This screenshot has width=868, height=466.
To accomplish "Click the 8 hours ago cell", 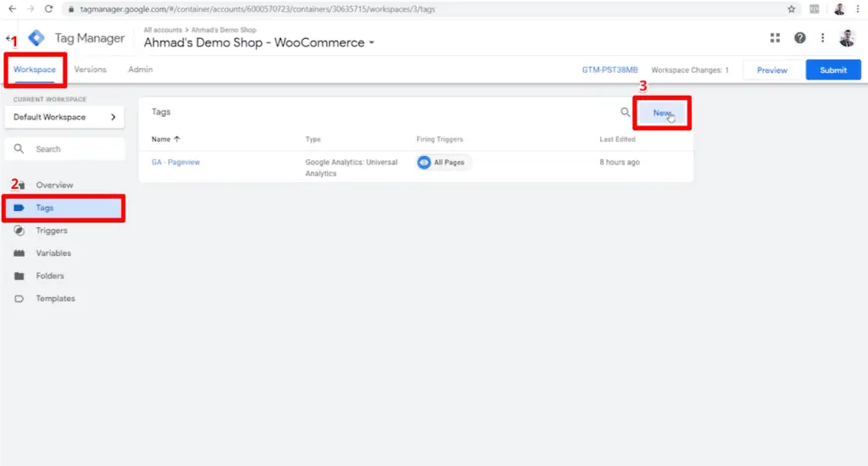I will [620, 162].
